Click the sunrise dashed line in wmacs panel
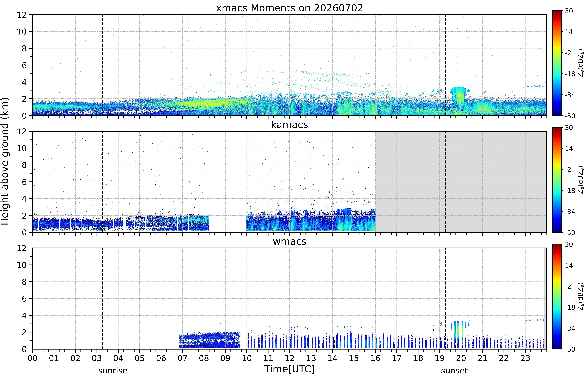The image size is (588, 379). pos(103,299)
